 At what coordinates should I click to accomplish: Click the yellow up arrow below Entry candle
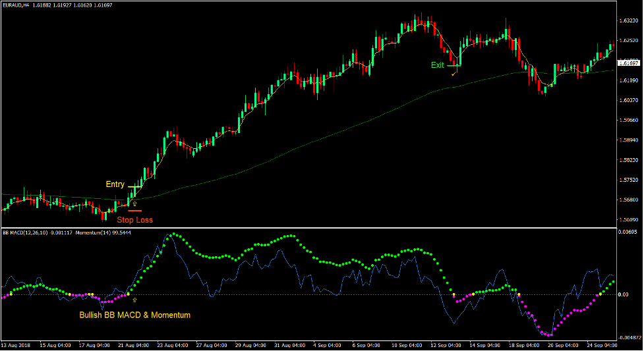(135, 205)
